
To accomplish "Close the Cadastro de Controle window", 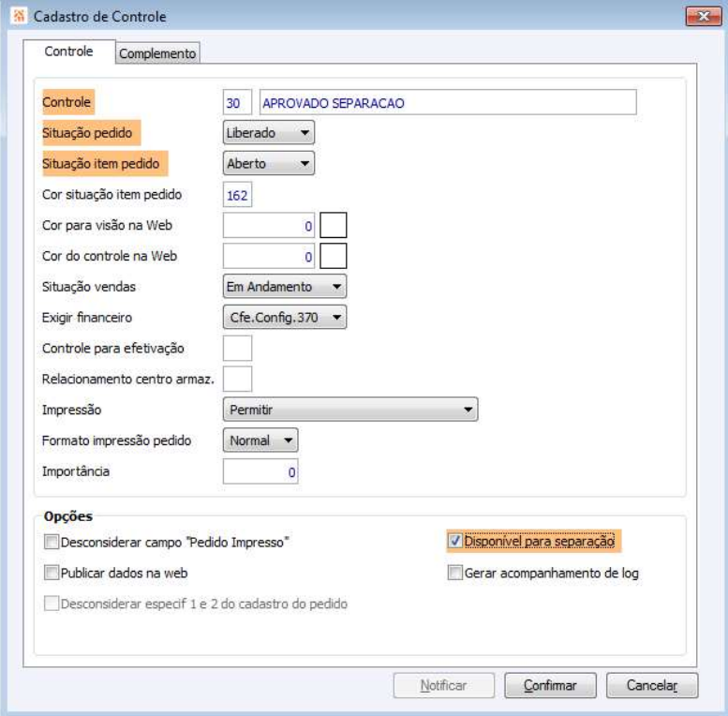I will 703,16.
